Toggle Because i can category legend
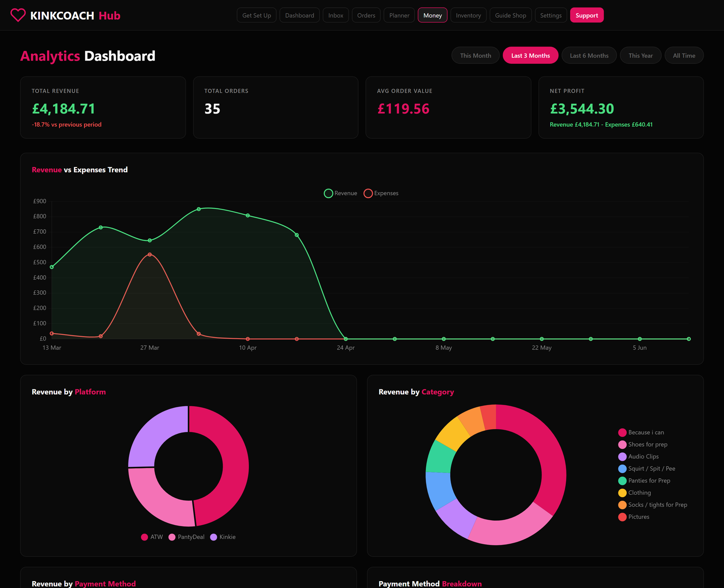The image size is (724, 588). tap(641, 432)
